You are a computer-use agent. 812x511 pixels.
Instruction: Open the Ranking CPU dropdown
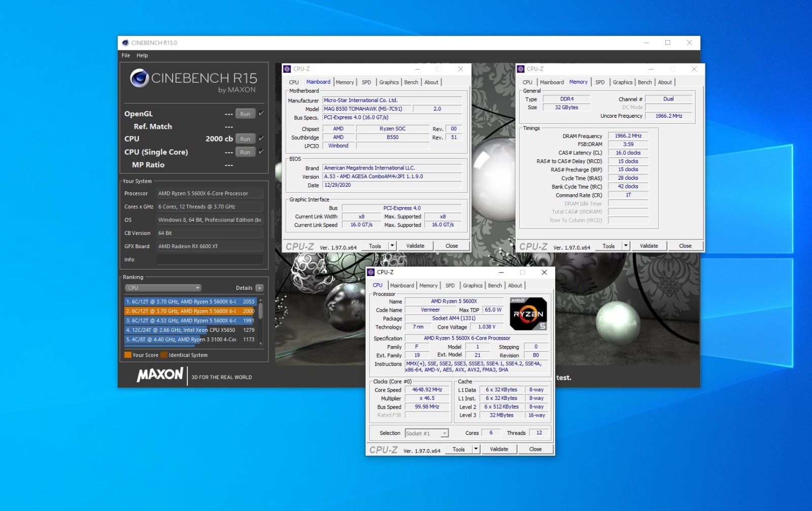(163, 288)
